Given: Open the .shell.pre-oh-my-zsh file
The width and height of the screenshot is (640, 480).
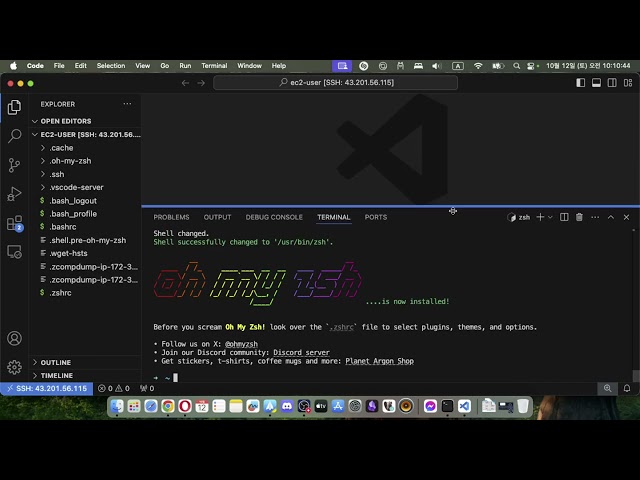Looking at the screenshot, I should [86, 240].
